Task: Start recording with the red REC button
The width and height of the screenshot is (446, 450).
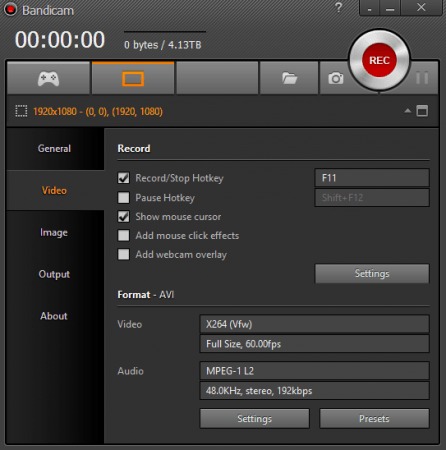Action: point(379,60)
